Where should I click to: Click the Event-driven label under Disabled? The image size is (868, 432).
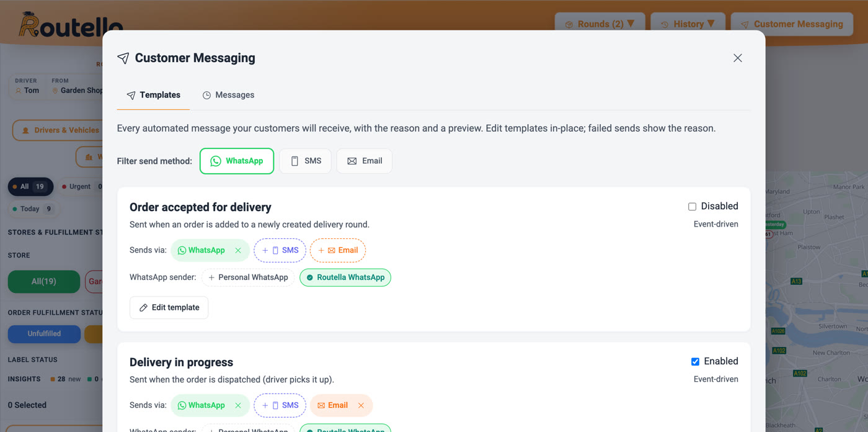[715, 224]
